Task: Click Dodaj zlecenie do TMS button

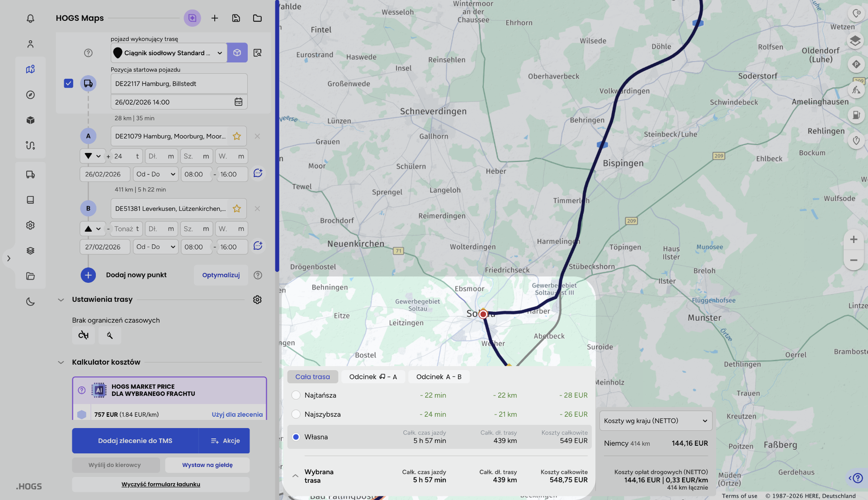Action: pyautogui.click(x=135, y=441)
